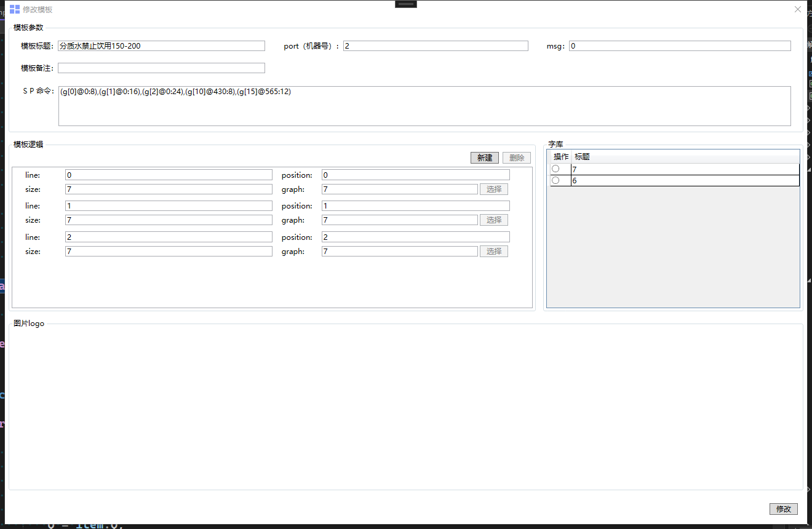The width and height of the screenshot is (812, 529).
Task: Click the line field containing 0
Action: point(169,175)
